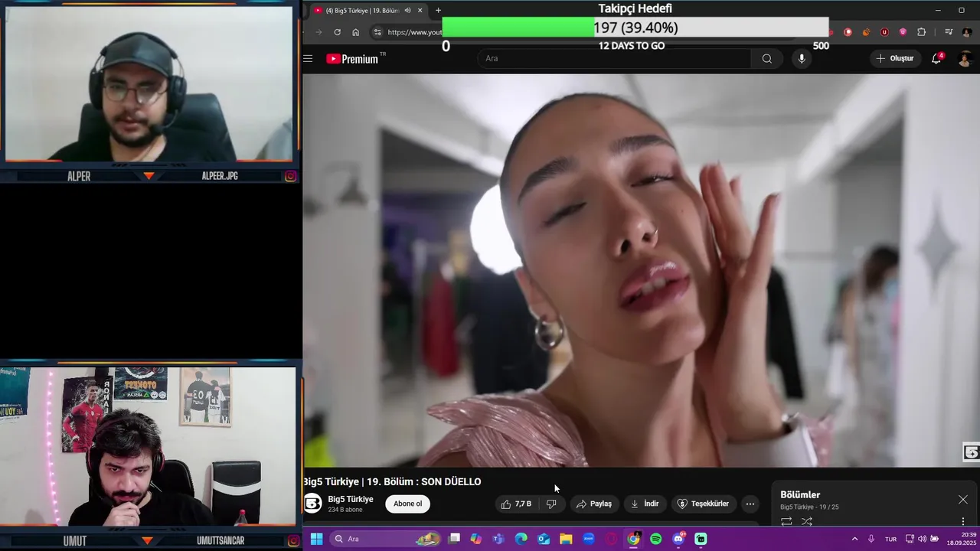Launch Copilot from the taskbar
Image resolution: width=980 pixels, height=551 pixels.
pyautogui.click(x=476, y=539)
